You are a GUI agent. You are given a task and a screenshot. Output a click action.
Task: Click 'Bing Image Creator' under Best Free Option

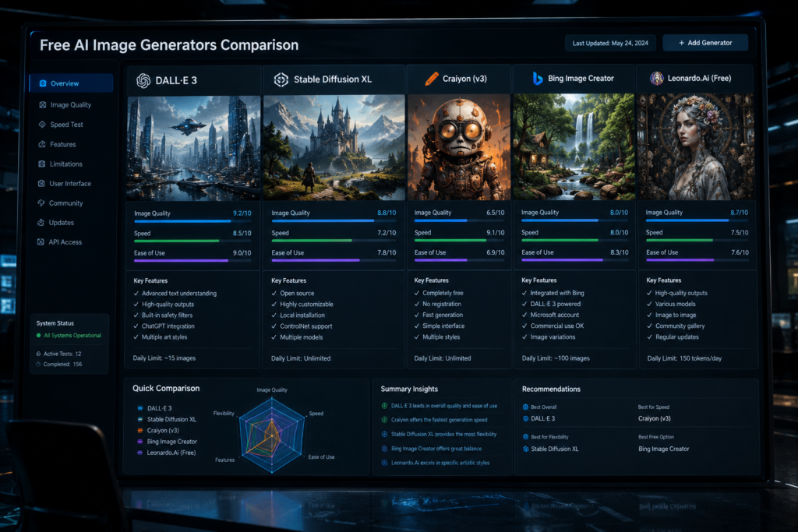(x=664, y=449)
